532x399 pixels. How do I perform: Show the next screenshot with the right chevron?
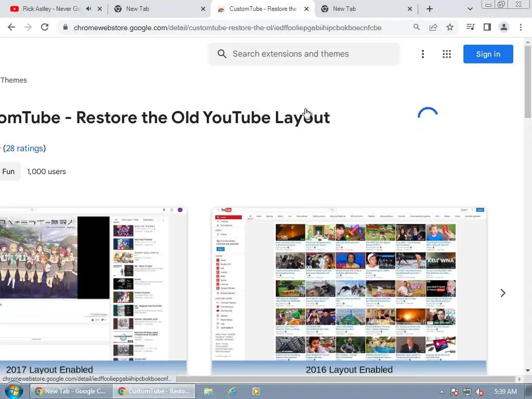(x=503, y=293)
